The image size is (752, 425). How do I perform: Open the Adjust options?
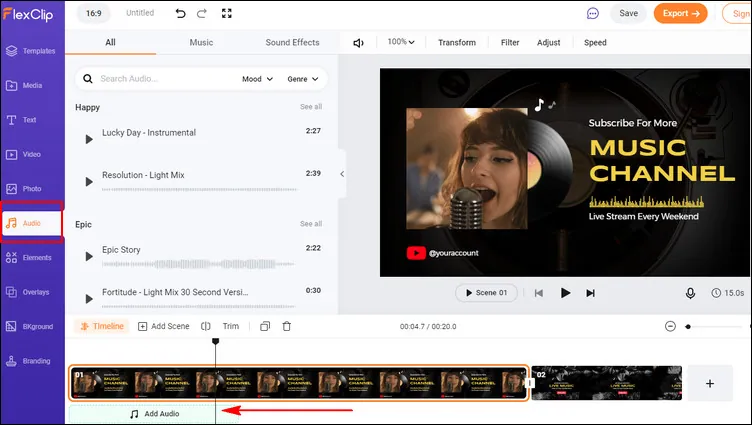pyautogui.click(x=548, y=43)
